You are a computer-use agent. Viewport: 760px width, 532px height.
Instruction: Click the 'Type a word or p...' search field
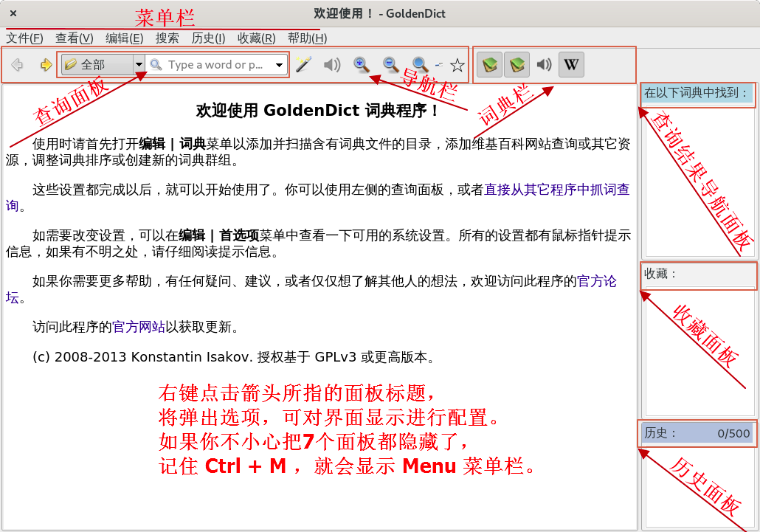click(215, 65)
